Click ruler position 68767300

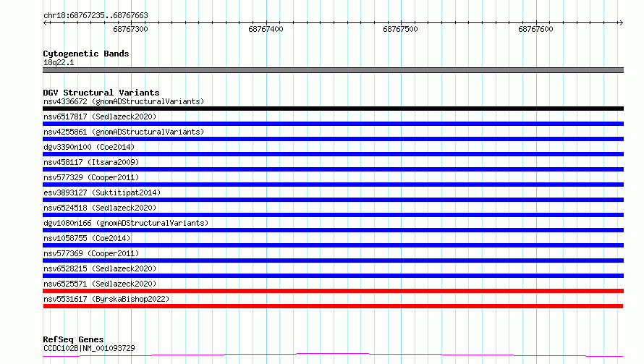tap(130, 29)
